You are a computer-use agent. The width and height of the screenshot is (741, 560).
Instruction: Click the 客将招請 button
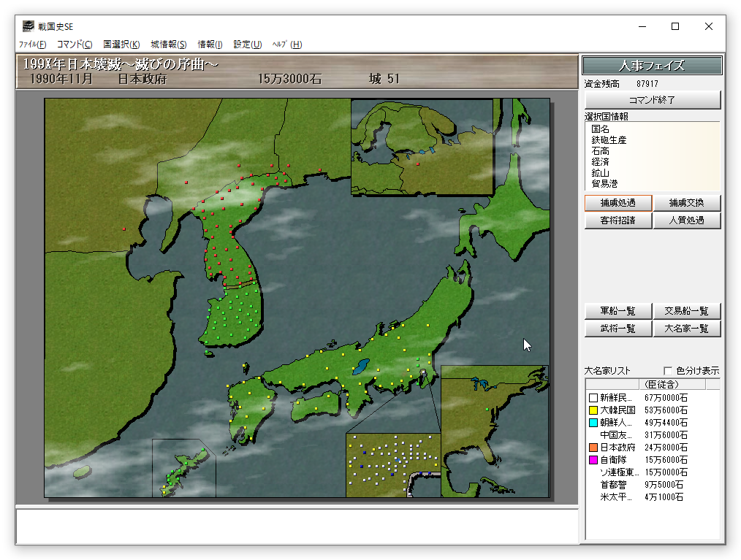[x=617, y=220]
